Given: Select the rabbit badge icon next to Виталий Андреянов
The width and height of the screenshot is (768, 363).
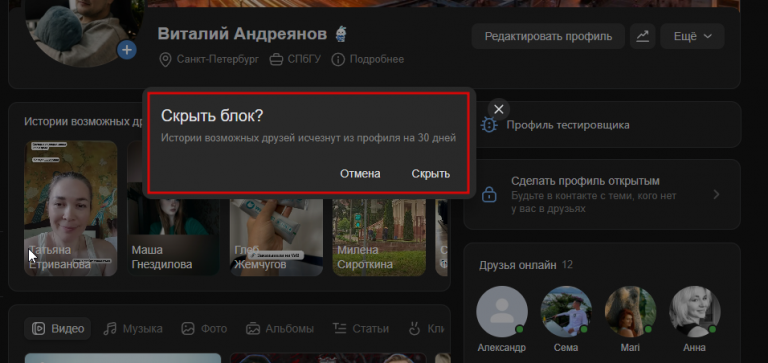Looking at the screenshot, I should click(x=341, y=34).
